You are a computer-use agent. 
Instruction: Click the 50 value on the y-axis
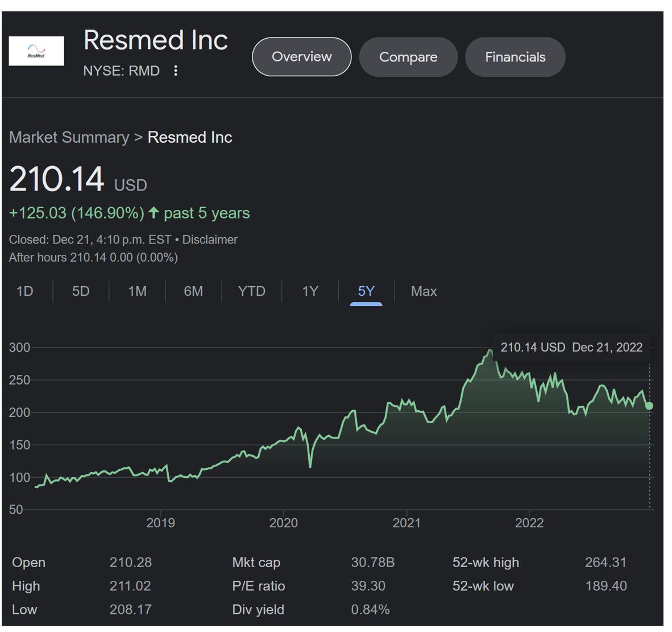click(x=16, y=509)
